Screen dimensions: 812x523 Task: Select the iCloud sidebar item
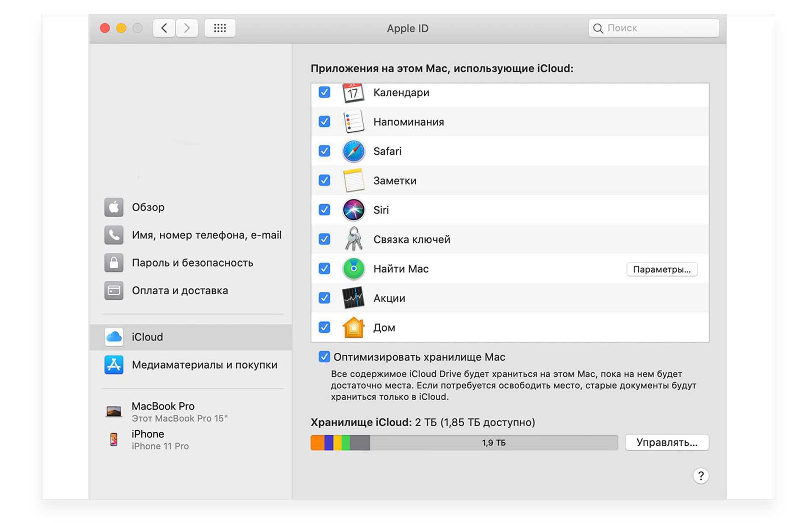tap(191, 337)
